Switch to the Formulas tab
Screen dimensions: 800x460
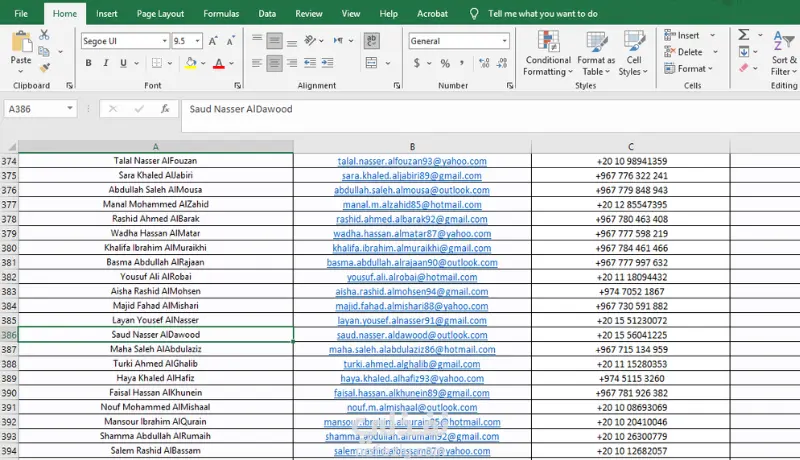221,14
